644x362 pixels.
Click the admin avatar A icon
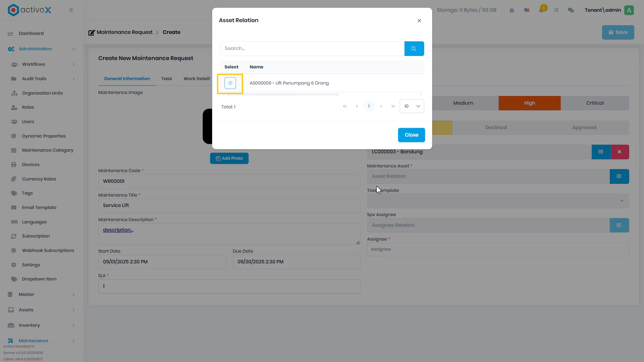[x=629, y=10]
